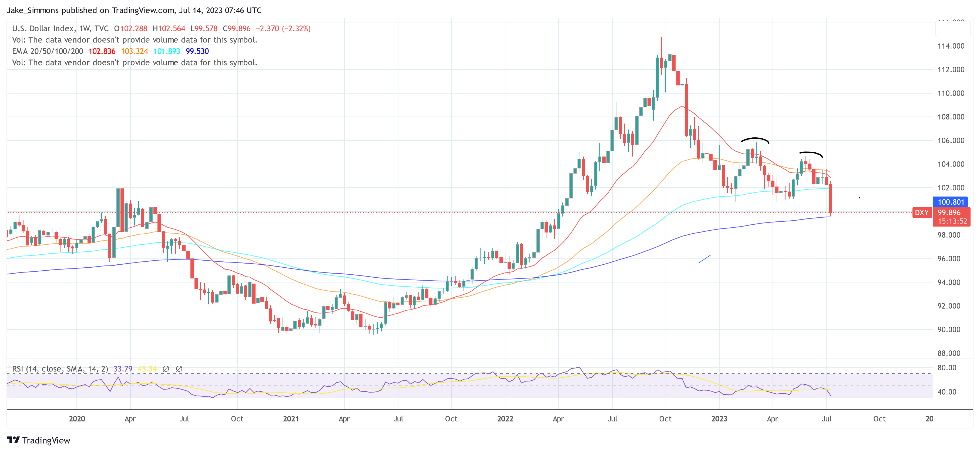Click the first null symbol in RSI legend

(x=166, y=369)
